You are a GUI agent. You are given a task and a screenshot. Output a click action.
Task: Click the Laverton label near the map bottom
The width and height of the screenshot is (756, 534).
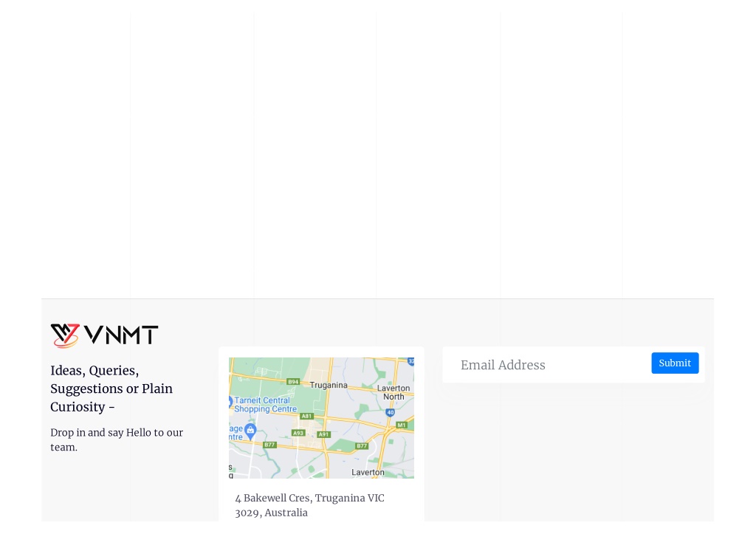368,472
